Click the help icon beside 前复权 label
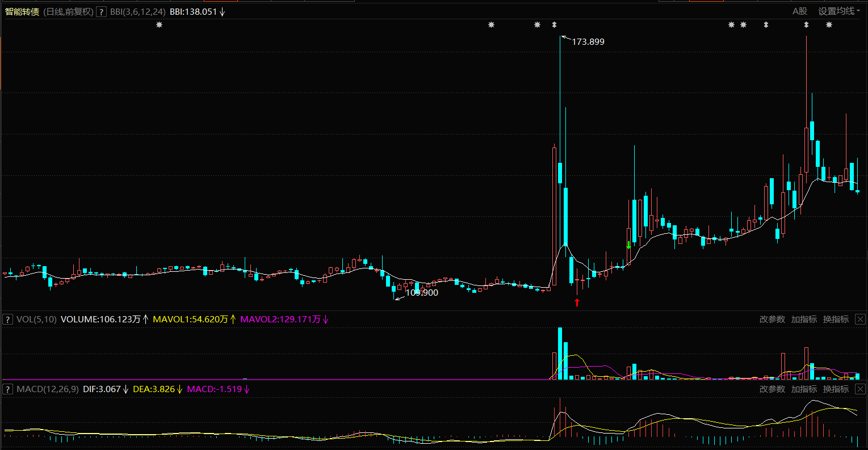Viewport: 868px width, 450px height. [101, 11]
